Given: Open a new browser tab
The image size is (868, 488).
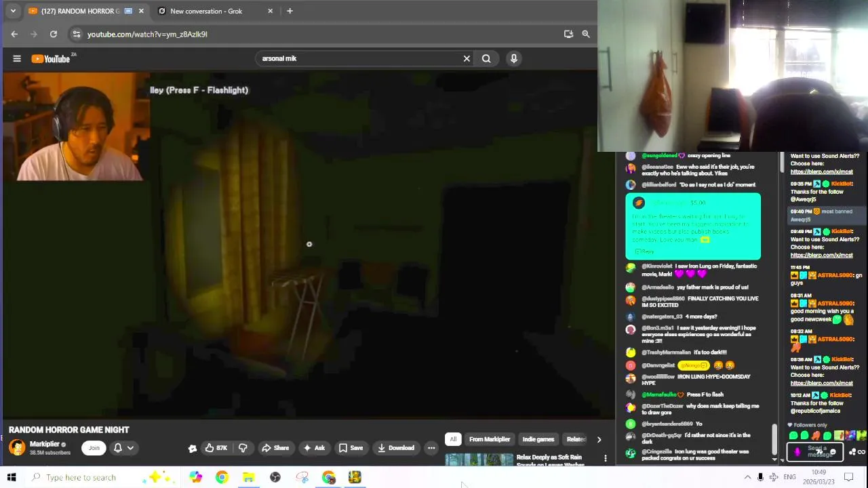Looking at the screenshot, I should click(290, 11).
